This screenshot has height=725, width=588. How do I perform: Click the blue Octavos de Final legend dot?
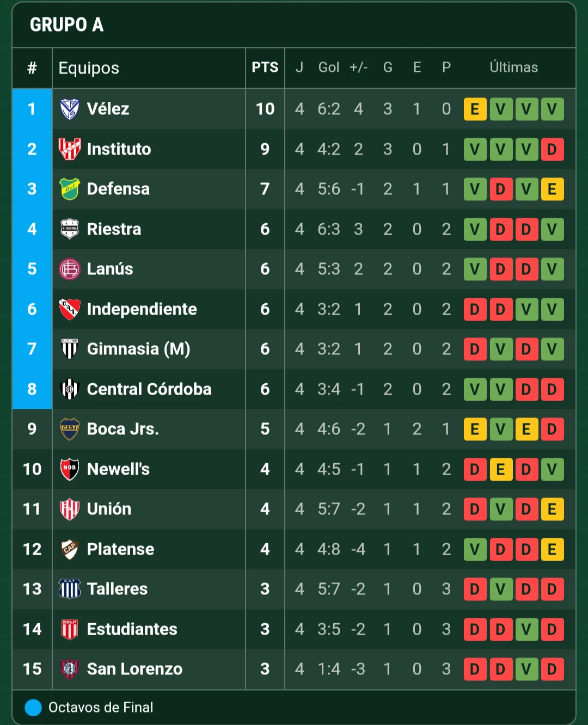coord(33,708)
